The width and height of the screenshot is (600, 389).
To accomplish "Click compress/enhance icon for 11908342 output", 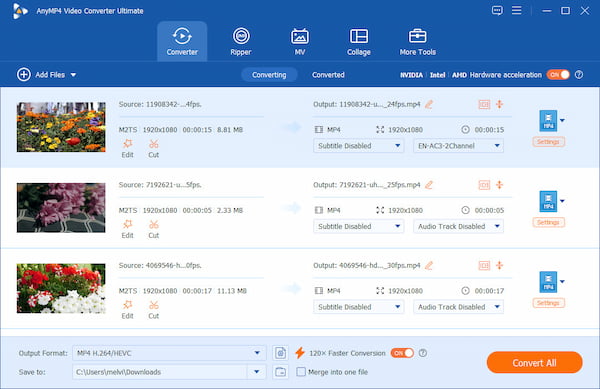I will click(499, 104).
